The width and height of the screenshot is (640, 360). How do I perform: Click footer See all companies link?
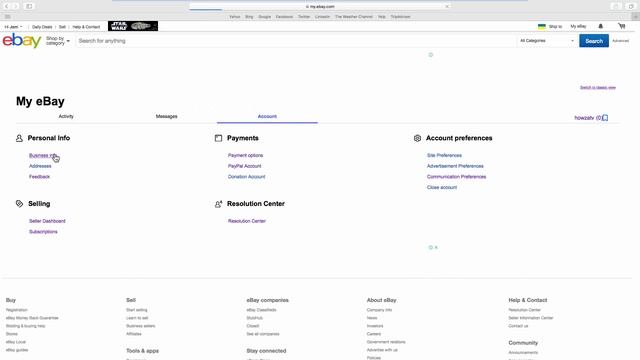[x=262, y=334]
